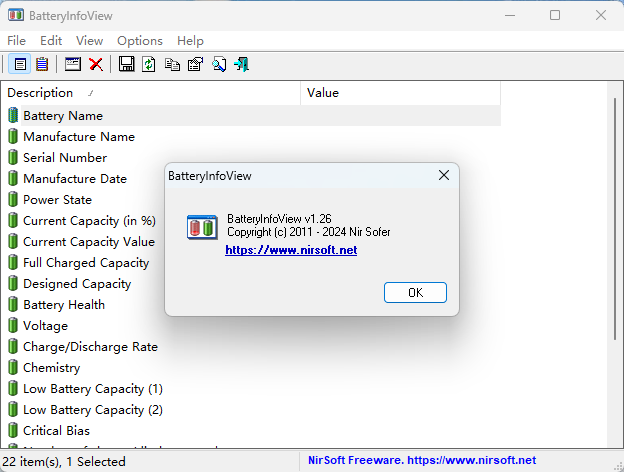Select the Show Battery Information toolbar icon
This screenshot has height=472, width=624.
(20, 64)
